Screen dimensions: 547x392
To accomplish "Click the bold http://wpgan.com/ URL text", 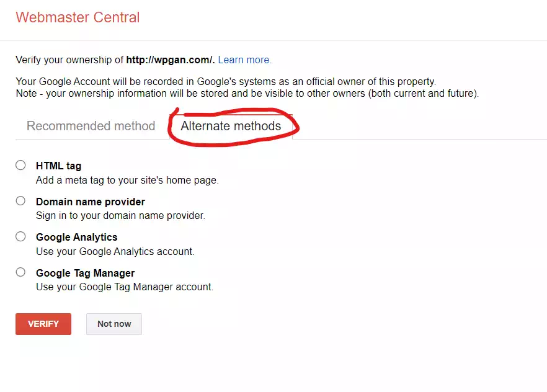I will coord(170,60).
